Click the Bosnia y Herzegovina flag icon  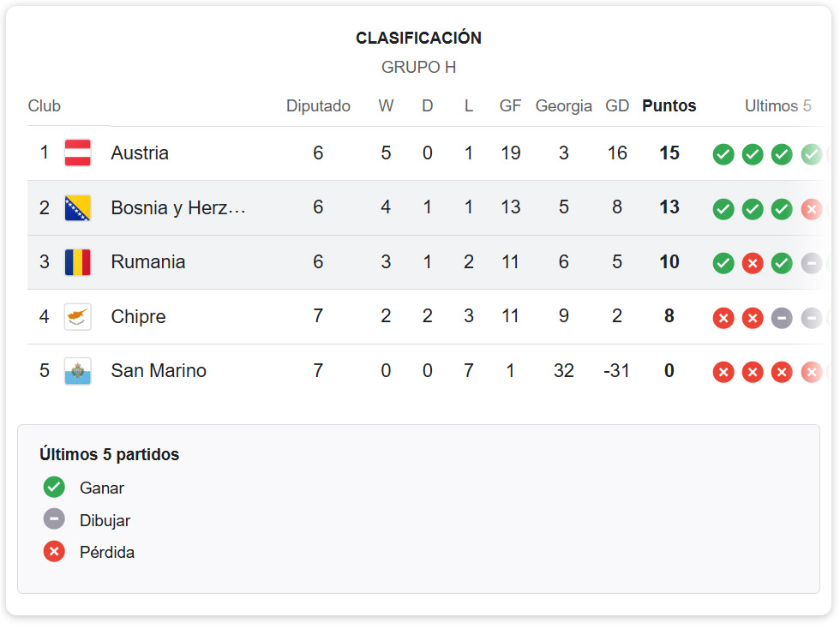point(78,207)
